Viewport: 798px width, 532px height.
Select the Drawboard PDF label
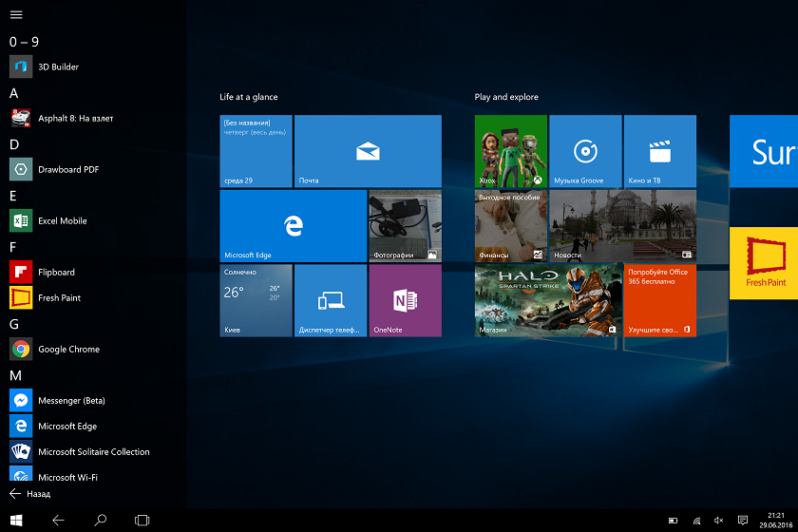[68, 169]
